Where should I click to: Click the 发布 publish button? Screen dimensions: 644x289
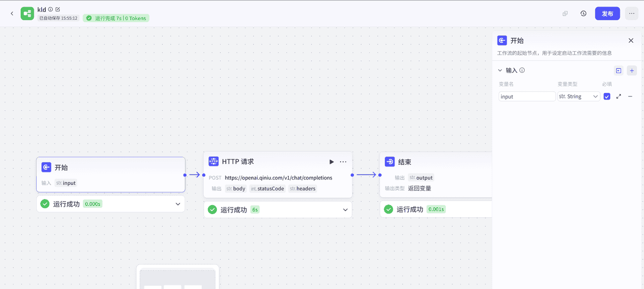coord(607,14)
